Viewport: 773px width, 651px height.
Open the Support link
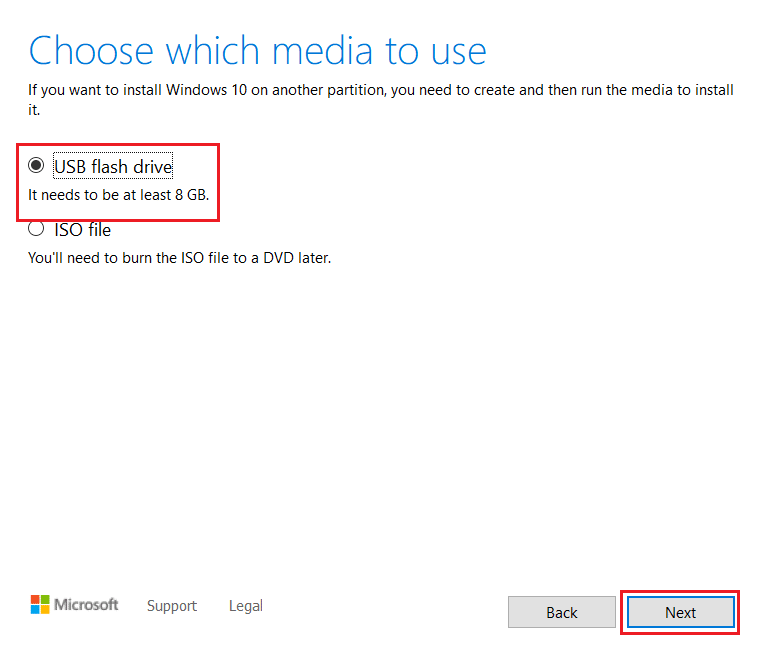click(x=172, y=606)
